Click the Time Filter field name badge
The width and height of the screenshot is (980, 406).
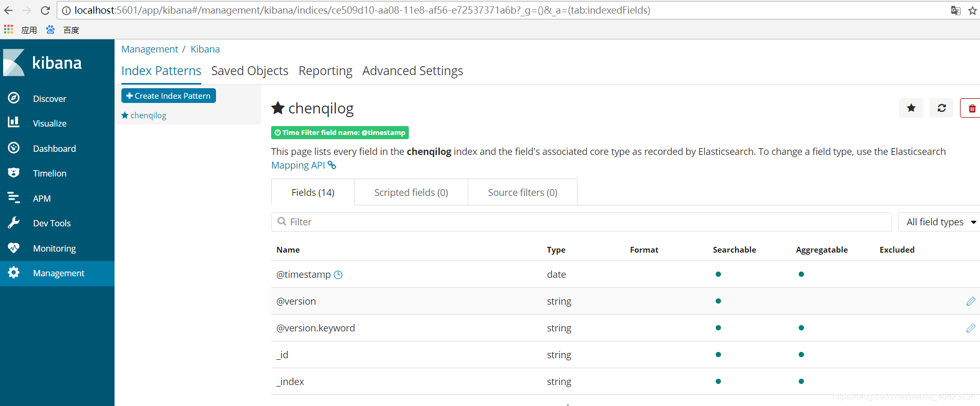pos(340,132)
